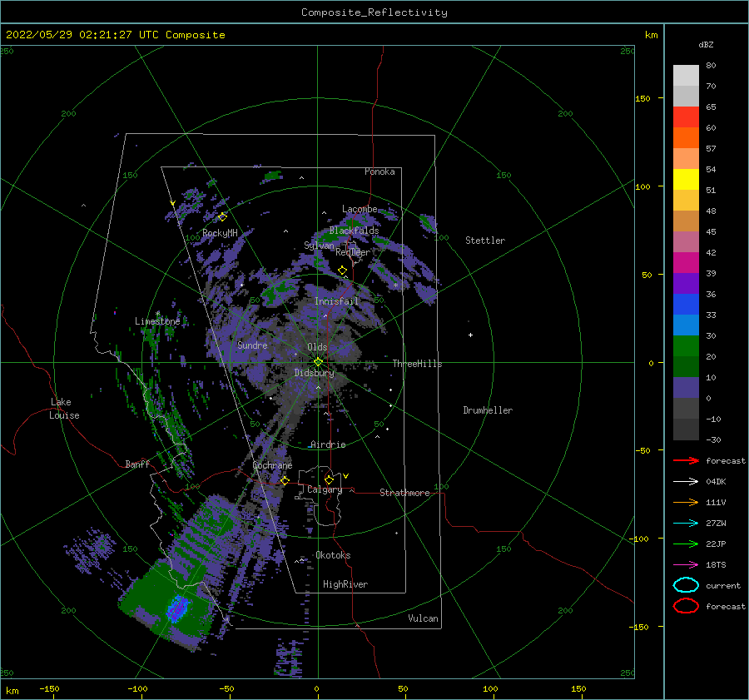Click the dark gray swatch between -10 and -30 dBZ

coord(686,429)
